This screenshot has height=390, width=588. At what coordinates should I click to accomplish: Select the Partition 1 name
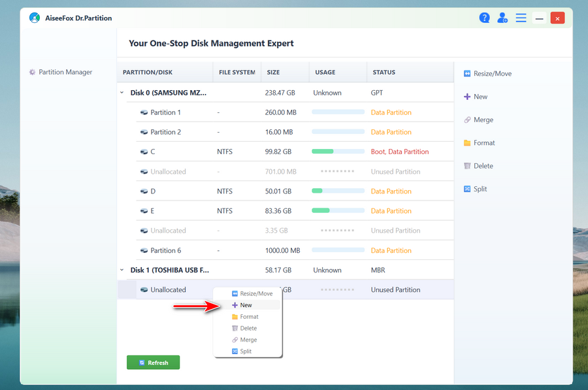[165, 112]
